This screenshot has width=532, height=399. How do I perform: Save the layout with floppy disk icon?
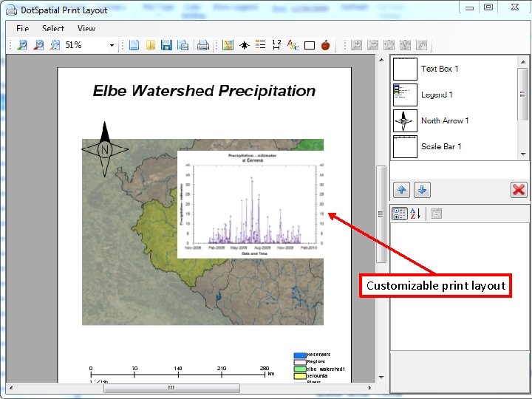pos(166,45)
